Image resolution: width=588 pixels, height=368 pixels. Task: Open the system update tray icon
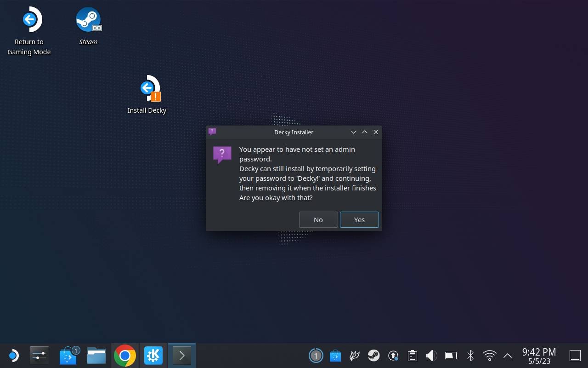393,356
